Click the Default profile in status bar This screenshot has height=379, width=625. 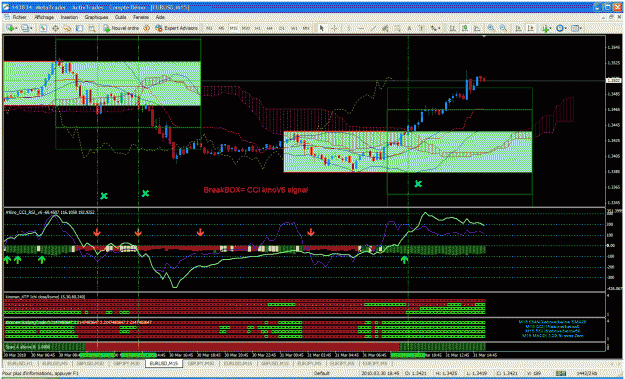point(321,373)
